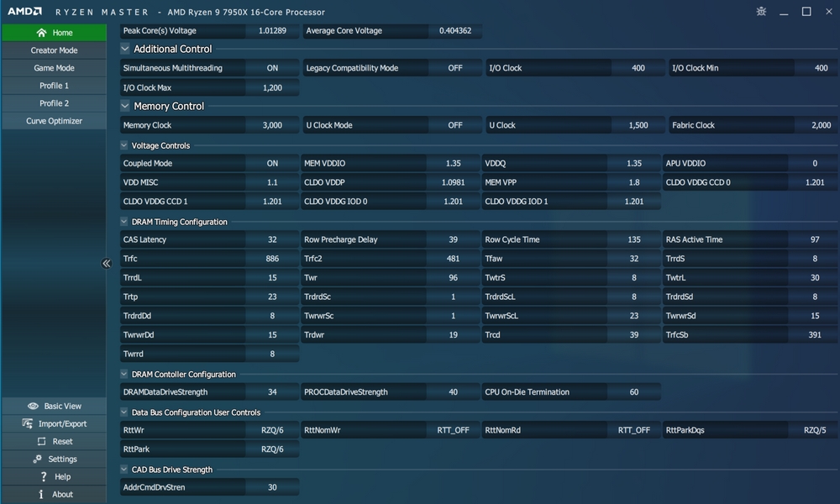This screenshot has height=504, width=840.
Task: Select Profile 2
Action: (x=54, y=103)
